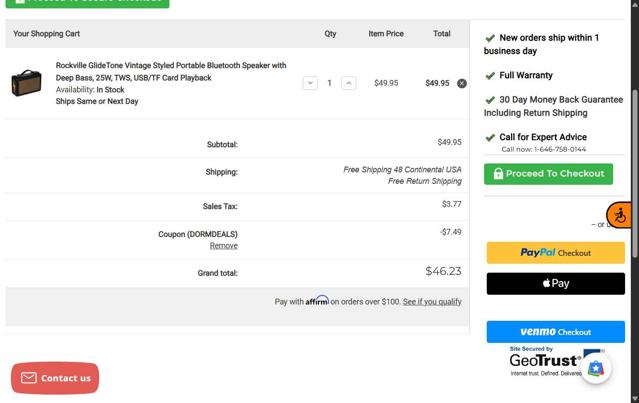Open the affirm 'See if you qualify' link

432,302
